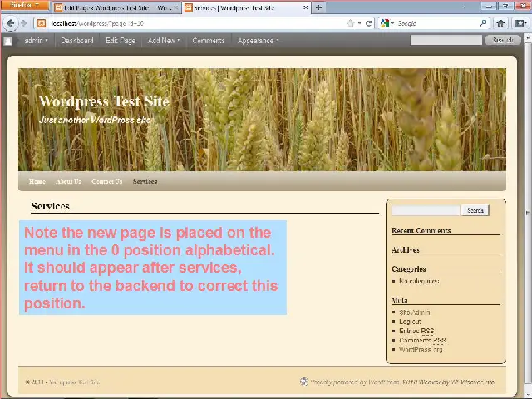
Task: Click the bookmarks toolbar icon at far right
Action: pos(520,23)
